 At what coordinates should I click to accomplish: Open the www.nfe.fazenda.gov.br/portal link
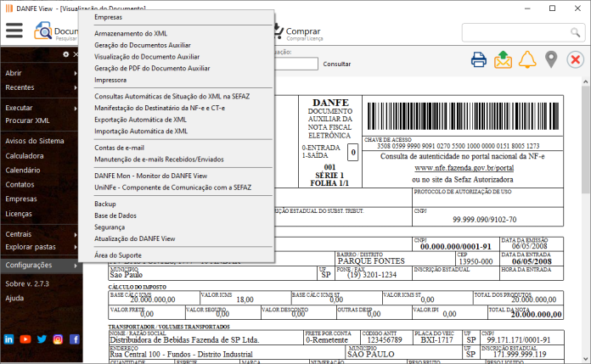tap(464, 168)
